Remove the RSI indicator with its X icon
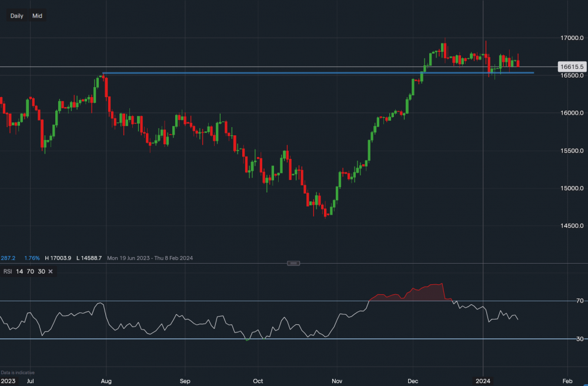588x386 pixels. pos(51,271)
